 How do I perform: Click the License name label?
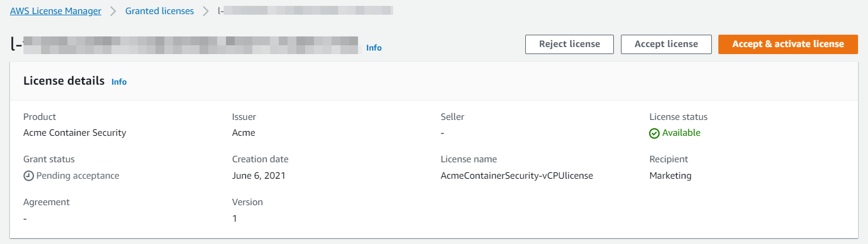[x=469, y=159]
